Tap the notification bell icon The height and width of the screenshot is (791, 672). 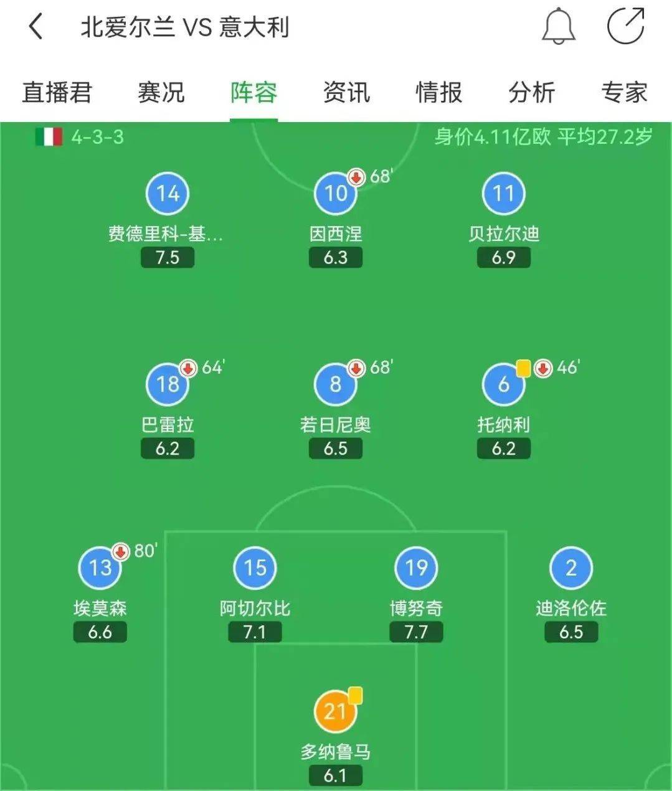[x=558, y=26]
